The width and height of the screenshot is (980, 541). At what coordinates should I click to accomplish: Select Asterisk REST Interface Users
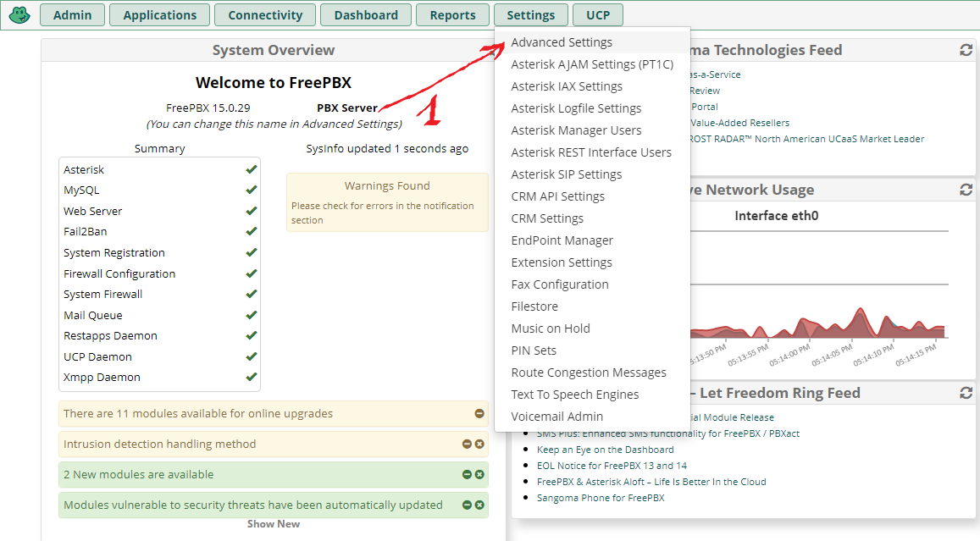592,152
